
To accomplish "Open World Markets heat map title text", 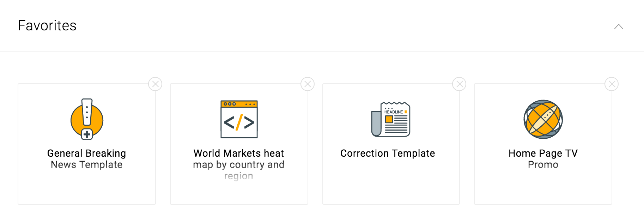I will click(x=239, y=159).
